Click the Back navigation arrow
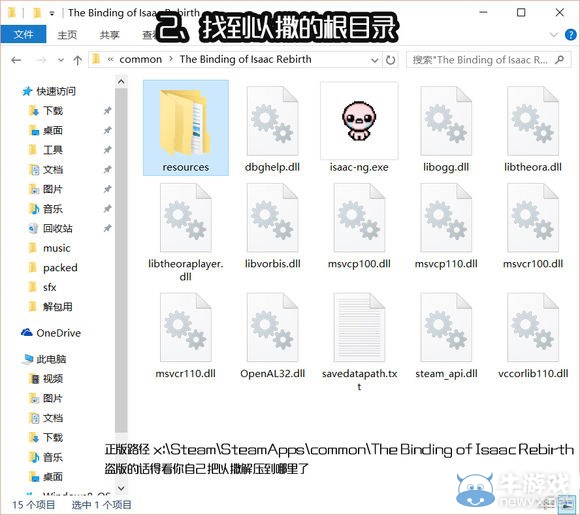The height and width of the screenshot is (515, 580). pyautogui.click(x=16, y=60)
